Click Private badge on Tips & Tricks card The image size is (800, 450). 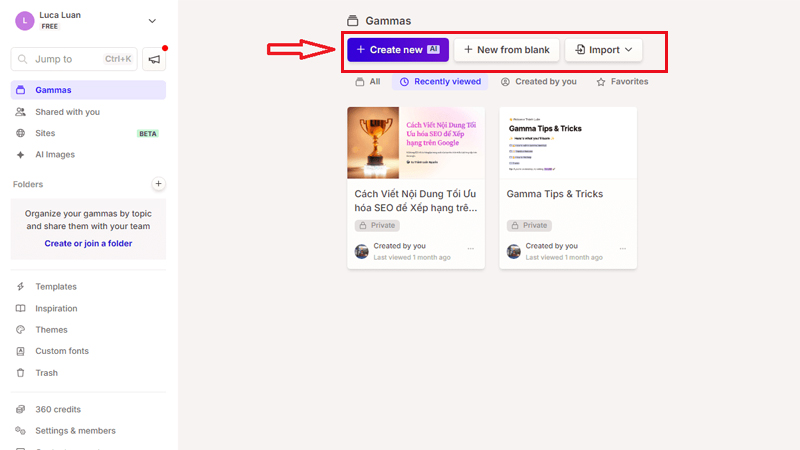point(529,226)
